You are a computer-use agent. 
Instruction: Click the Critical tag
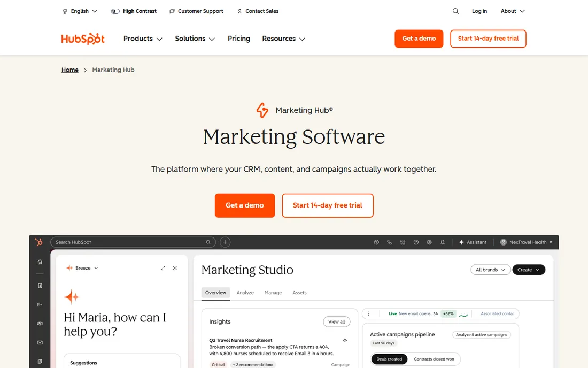coord(218,365)
